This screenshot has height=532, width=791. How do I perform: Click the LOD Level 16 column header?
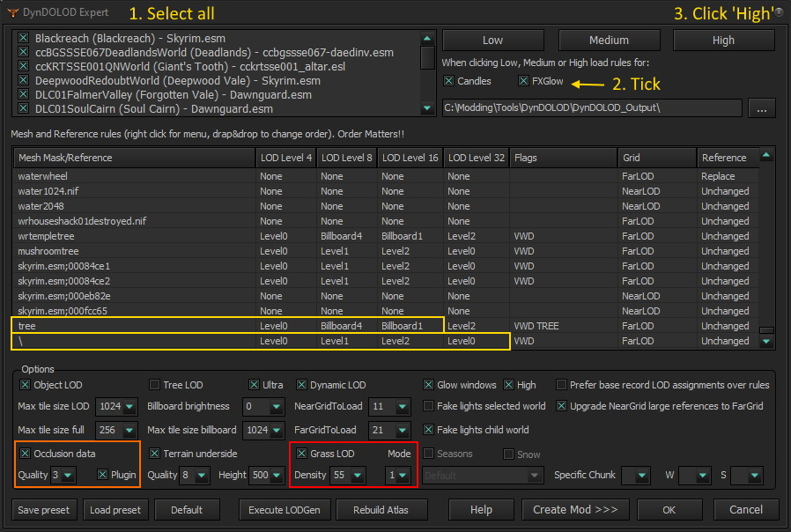[410, 158]
